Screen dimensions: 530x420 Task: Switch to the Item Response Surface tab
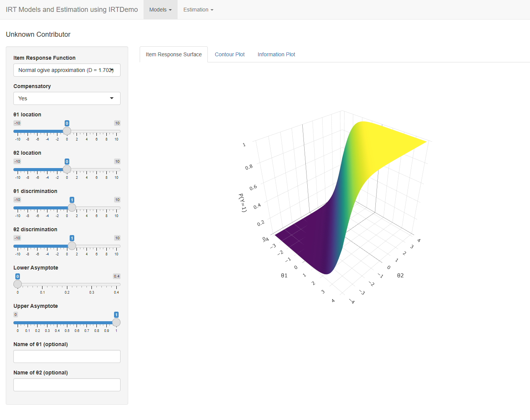(x=174, y=54)
